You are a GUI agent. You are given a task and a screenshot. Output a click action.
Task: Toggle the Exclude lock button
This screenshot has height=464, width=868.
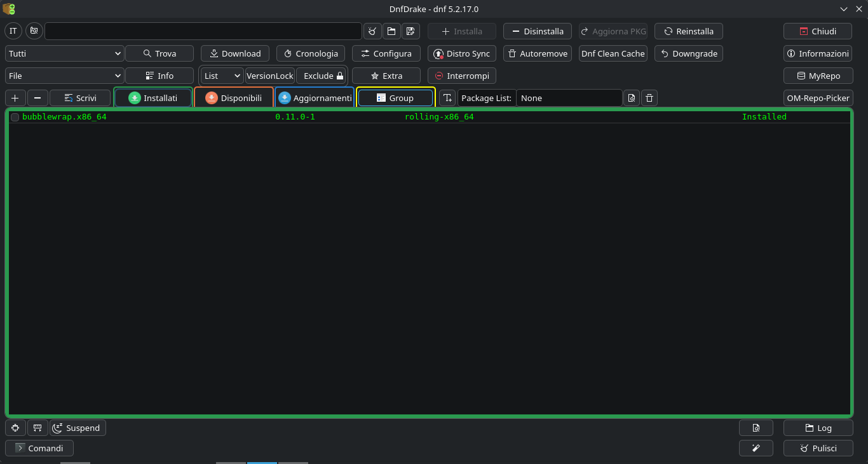[x=323, y=76]
